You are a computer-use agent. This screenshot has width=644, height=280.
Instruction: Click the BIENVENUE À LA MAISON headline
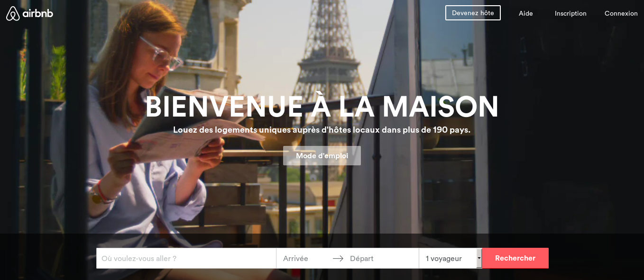point(322,107)
